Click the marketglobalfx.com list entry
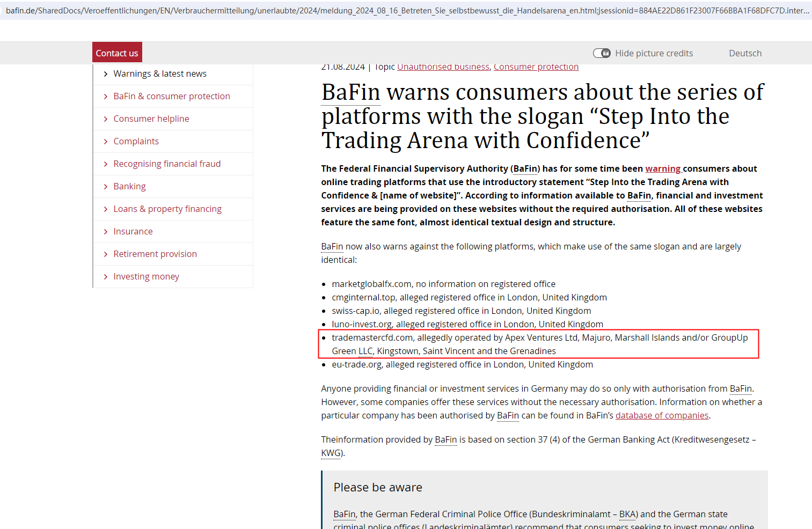 click(x=444, y=284)
